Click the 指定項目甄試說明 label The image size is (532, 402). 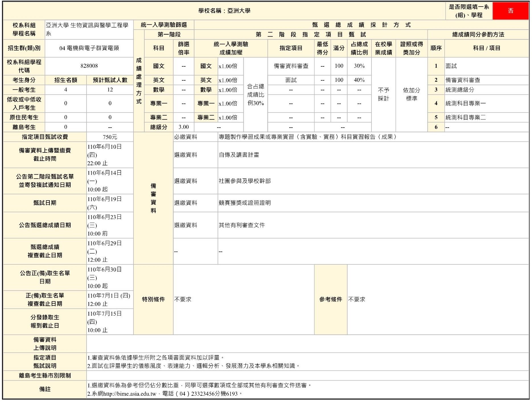[45, 362]
